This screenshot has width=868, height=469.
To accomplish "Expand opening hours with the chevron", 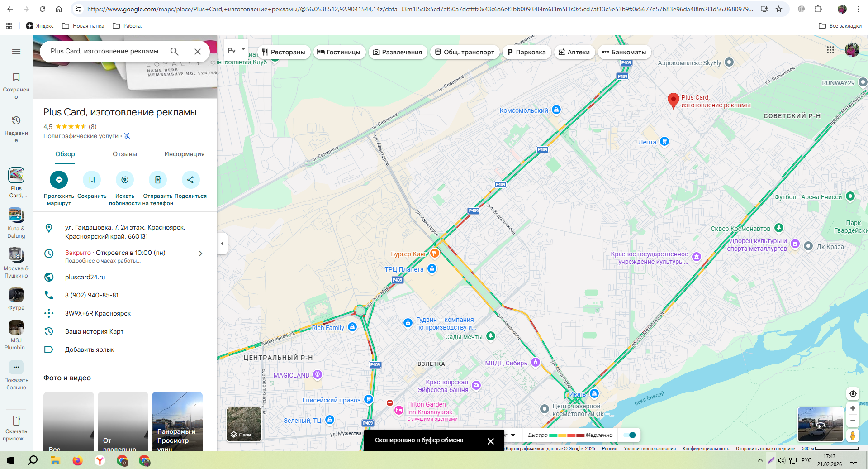I will point(201,254).
